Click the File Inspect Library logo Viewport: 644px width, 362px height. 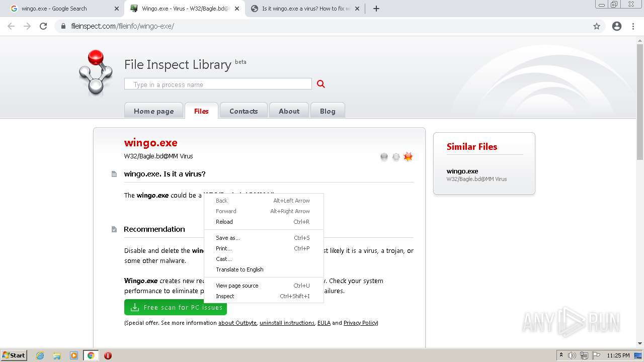click(96, 72)
